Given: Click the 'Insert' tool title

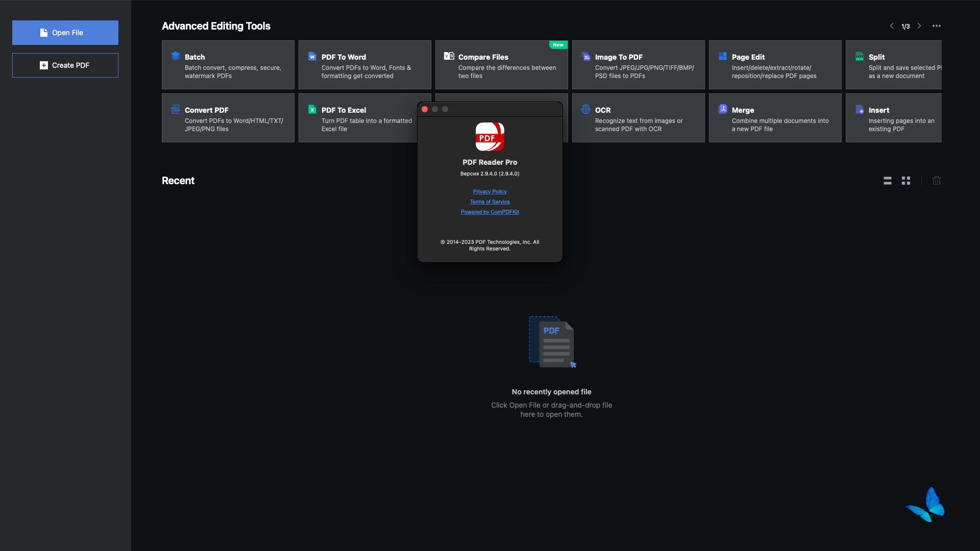Looking at the screenshot, I should coord(879,110).
